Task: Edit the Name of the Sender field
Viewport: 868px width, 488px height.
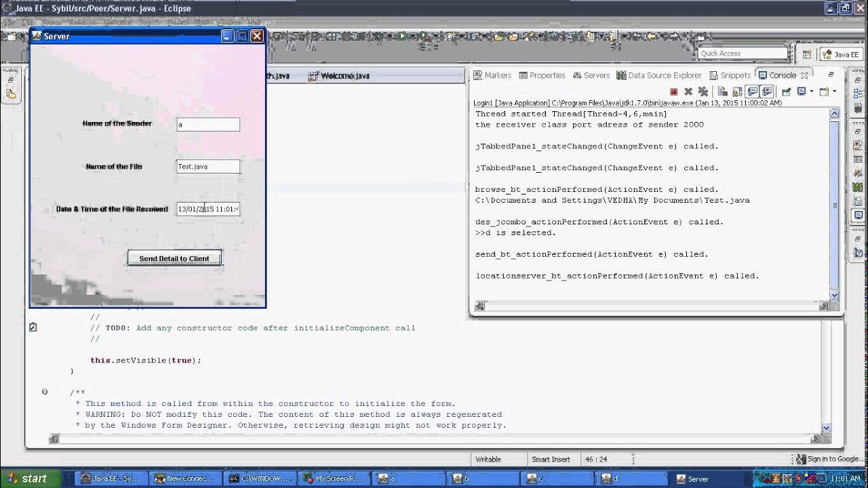Action: coord(208,125)
